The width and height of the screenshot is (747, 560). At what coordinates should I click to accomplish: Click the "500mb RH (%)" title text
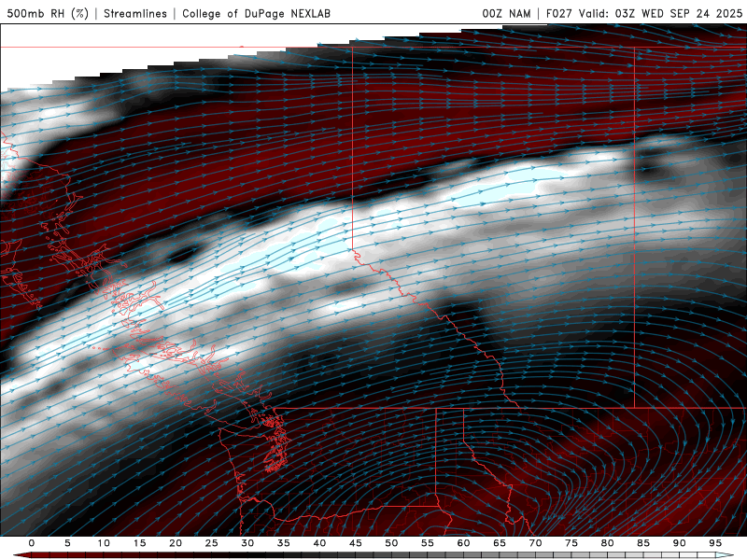[x=48, y=13]
